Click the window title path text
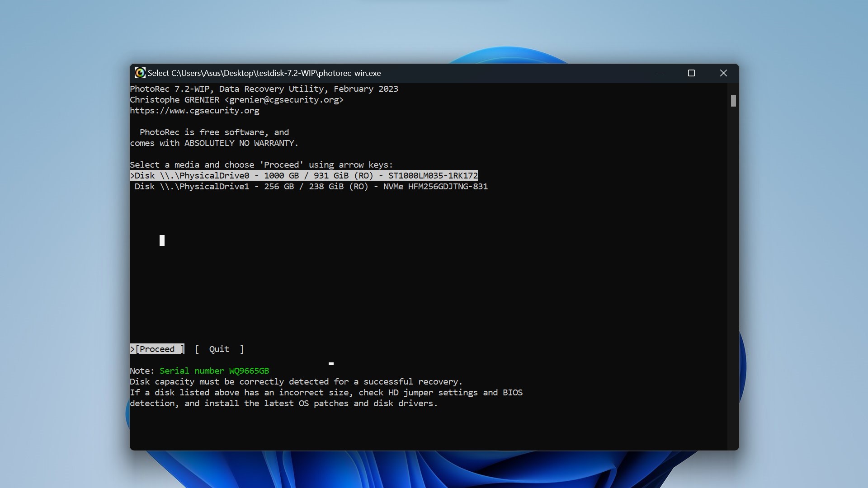The height and width of the screenshot is (488, 868). tap(264, 73)
